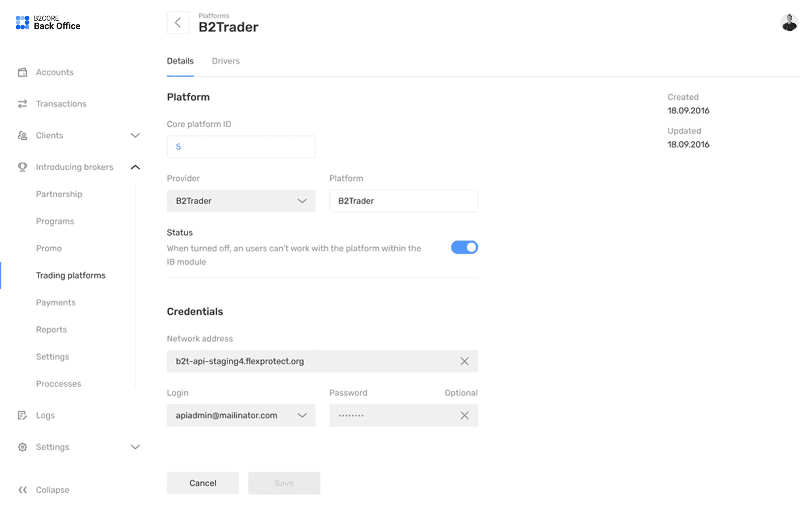Viewport: 812px width, 508px height.
Task: Open the Login dropdown with apiadmin@mailinator.com
Action: (241, 415)
